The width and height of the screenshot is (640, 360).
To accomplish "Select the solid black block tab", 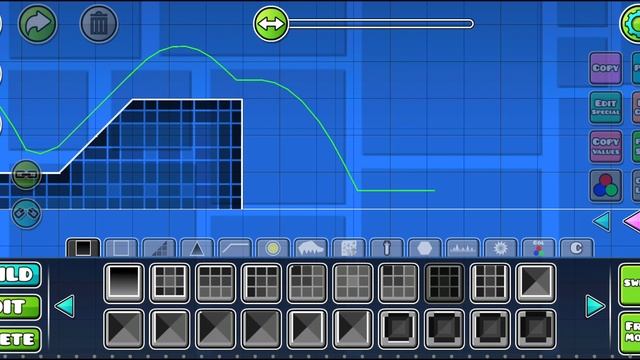I will (83, 248).
